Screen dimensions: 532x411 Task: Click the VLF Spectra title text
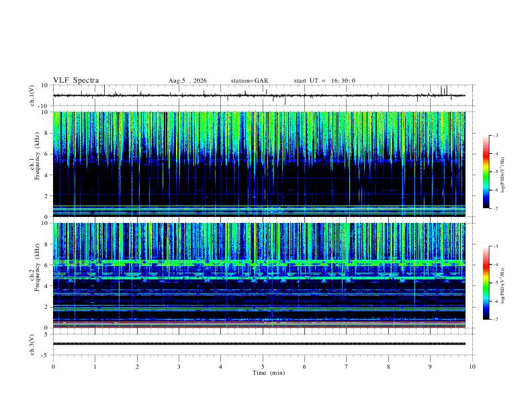pyautogui.click(x=76, y=81)
